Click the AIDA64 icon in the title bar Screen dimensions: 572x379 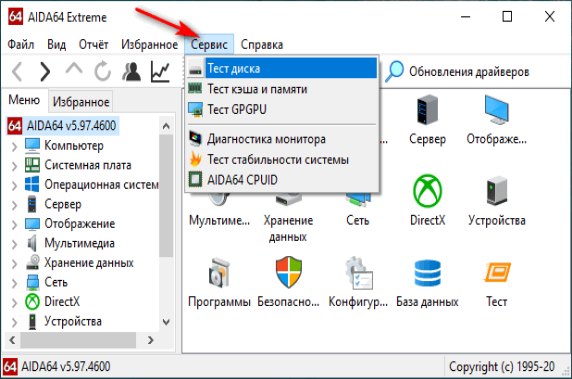(x=15, y=17)
